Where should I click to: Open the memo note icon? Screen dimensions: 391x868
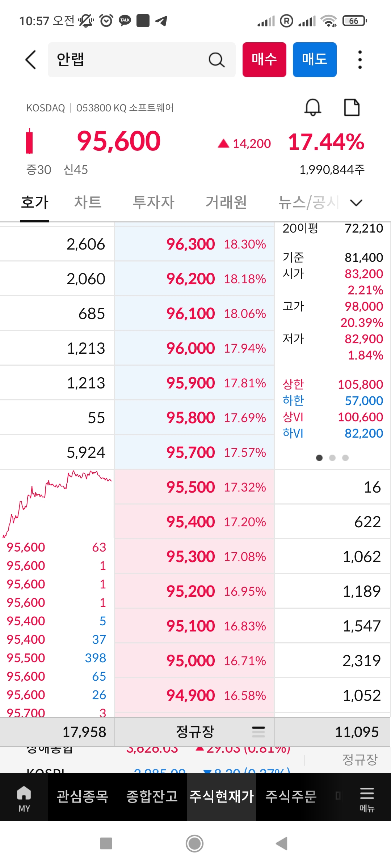pyautogui.click(x=352, y=107)
